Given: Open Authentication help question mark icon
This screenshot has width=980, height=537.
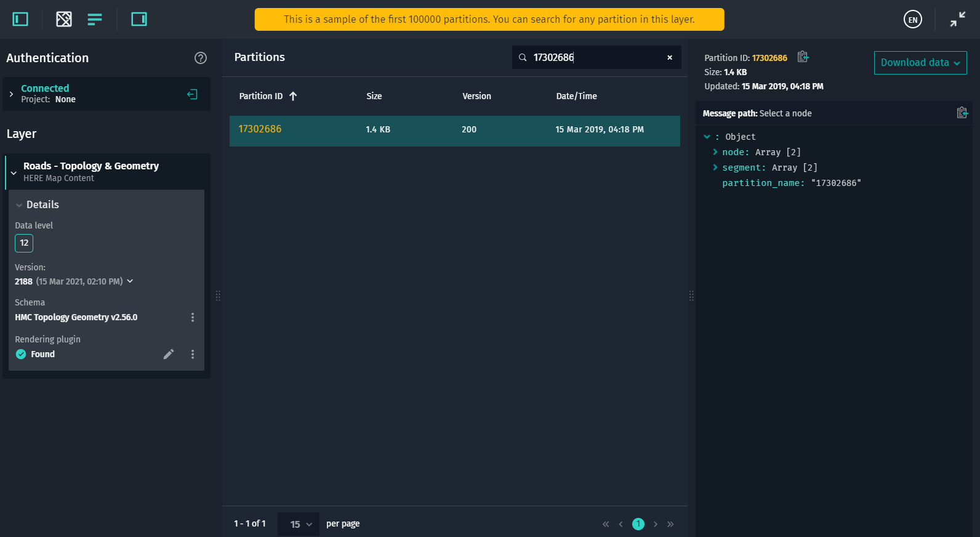Looking at the screenshot, I should tap(201, 58).
